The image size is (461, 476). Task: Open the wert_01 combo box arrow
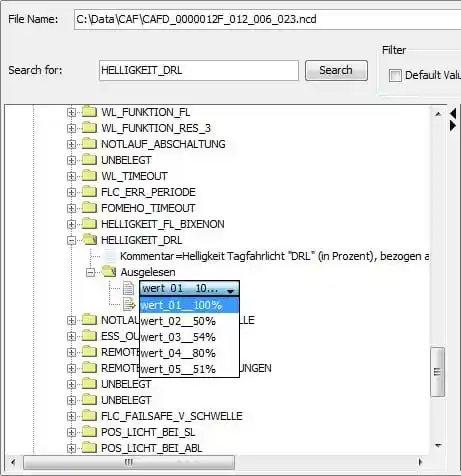coord(230,289)
